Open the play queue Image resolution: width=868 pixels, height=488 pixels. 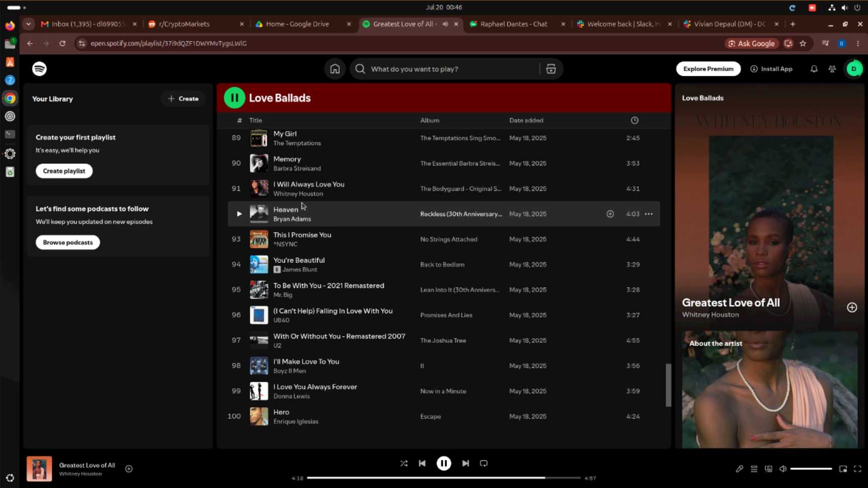click(754, 469)
